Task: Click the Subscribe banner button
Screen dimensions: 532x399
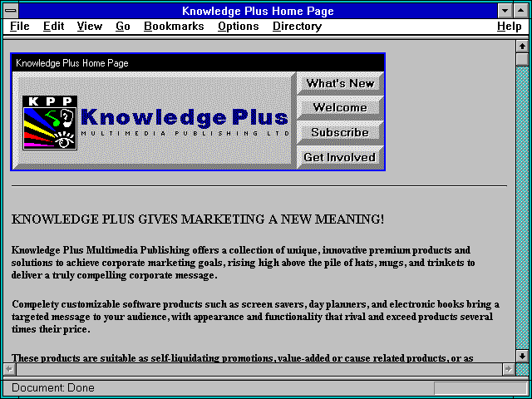Action: click(340, 132)
